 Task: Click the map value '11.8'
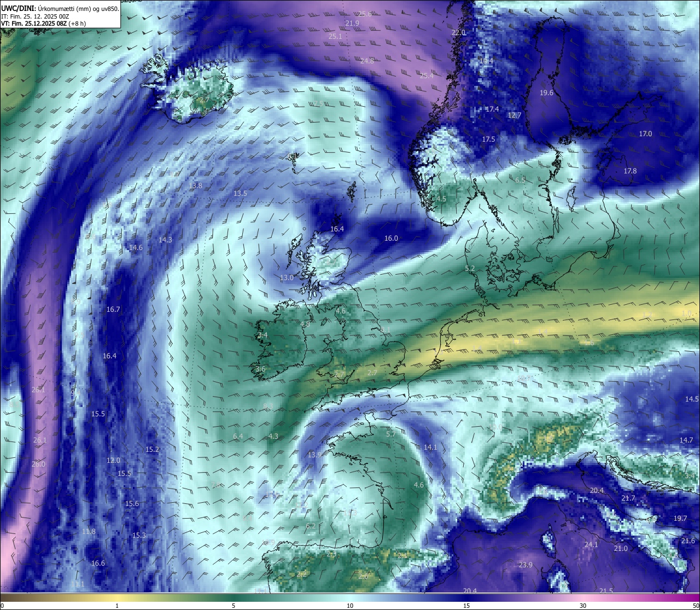click(x=89, y=531)
